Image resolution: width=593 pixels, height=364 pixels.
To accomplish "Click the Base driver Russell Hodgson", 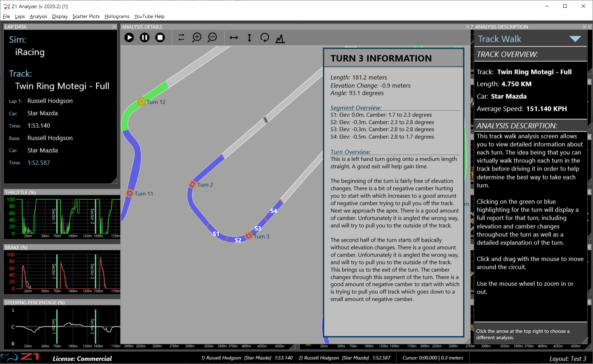I will tap(50, 138).
